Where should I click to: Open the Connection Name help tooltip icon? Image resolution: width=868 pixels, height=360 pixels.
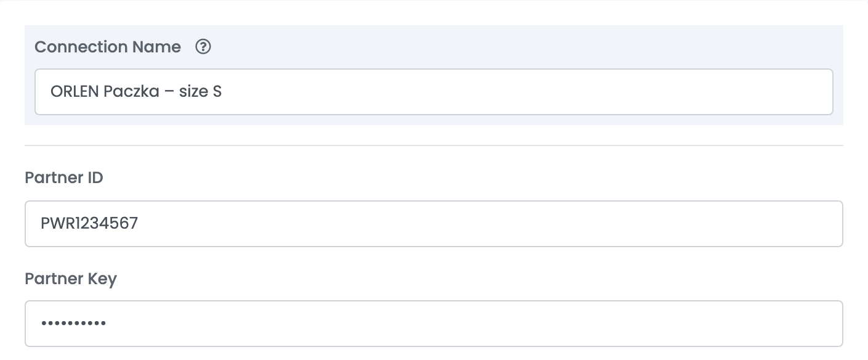pyautogui.click(x=203, y=47)
